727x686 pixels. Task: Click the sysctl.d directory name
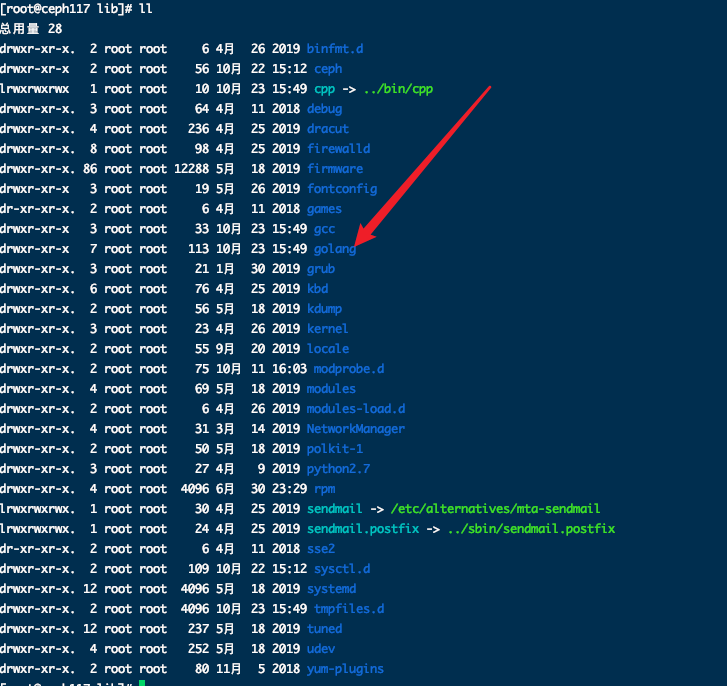click(x=342, y=568)
